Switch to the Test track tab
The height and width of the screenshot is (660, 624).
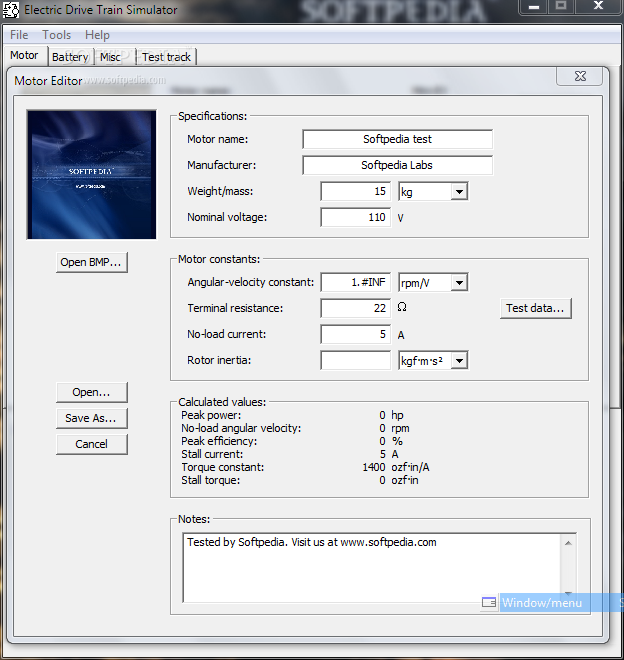[166, 57]
